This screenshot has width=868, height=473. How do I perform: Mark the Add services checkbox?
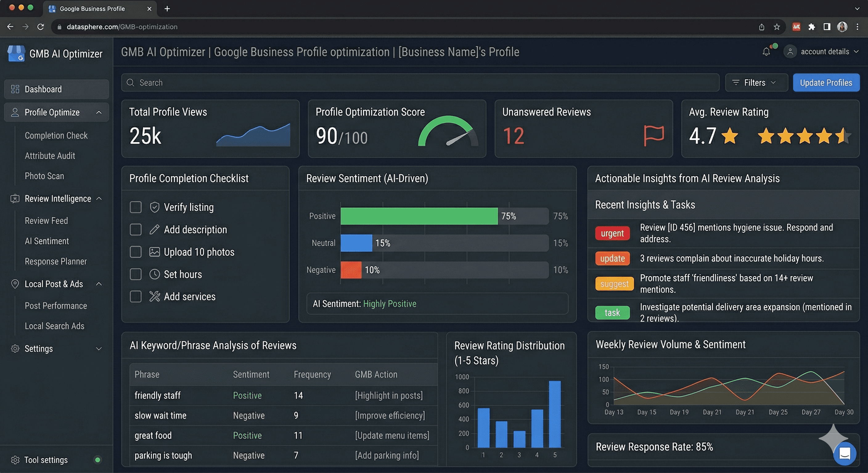point(135,297)
